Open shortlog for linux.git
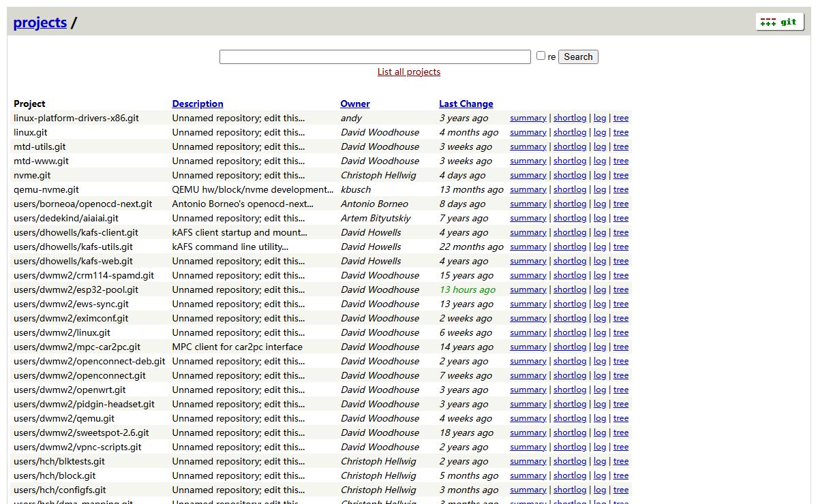The width and height of the screenshot is (818, 504). [570, 133]
